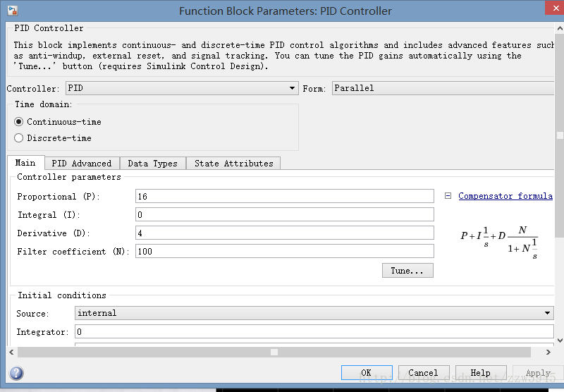Open the Controller type dropdown
The image size is (564, 392).
click(182, 88)
